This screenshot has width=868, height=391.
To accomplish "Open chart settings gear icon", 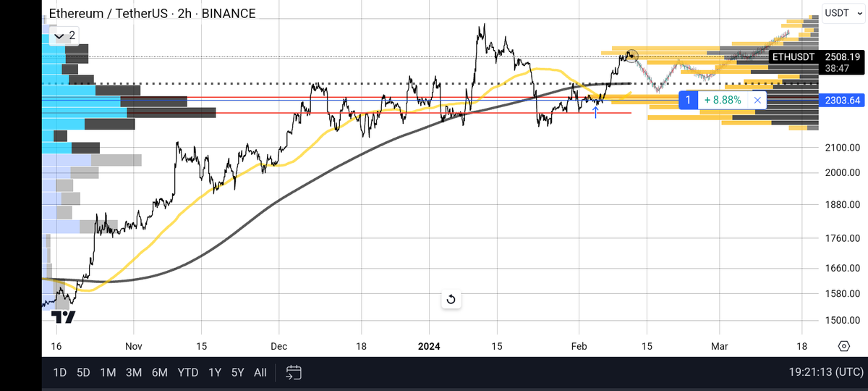I will (x=843, y=346).
